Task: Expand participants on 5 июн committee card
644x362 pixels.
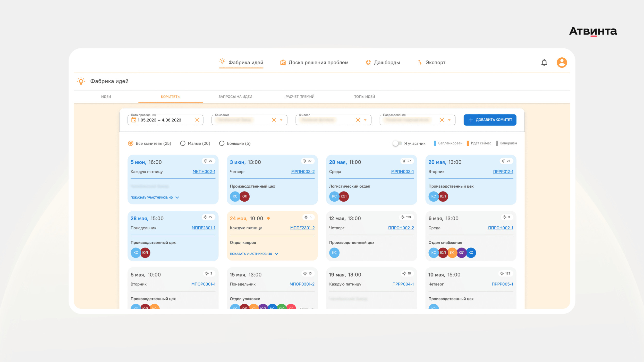Action: coord(155,197)
